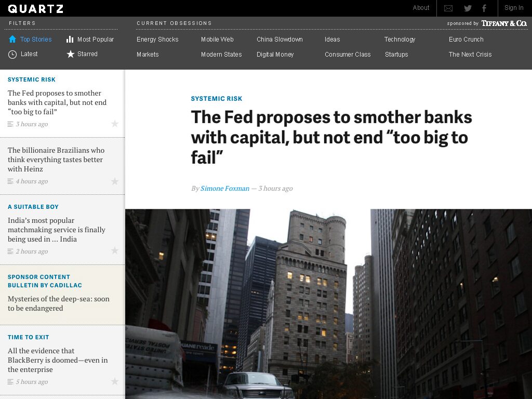Open the Twitter bird icon
The width and height of the screenshot is (532, 399).
tap(468, 8)
